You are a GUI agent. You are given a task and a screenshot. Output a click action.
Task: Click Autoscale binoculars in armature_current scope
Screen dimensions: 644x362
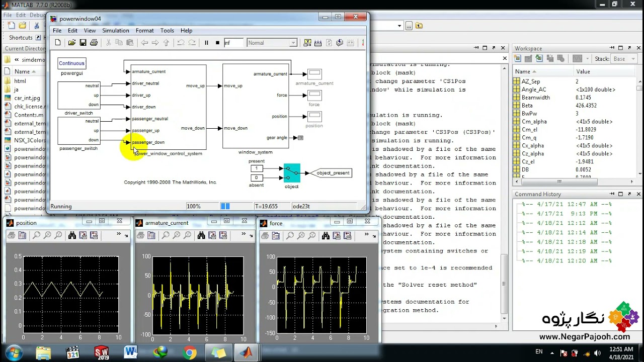201,235
